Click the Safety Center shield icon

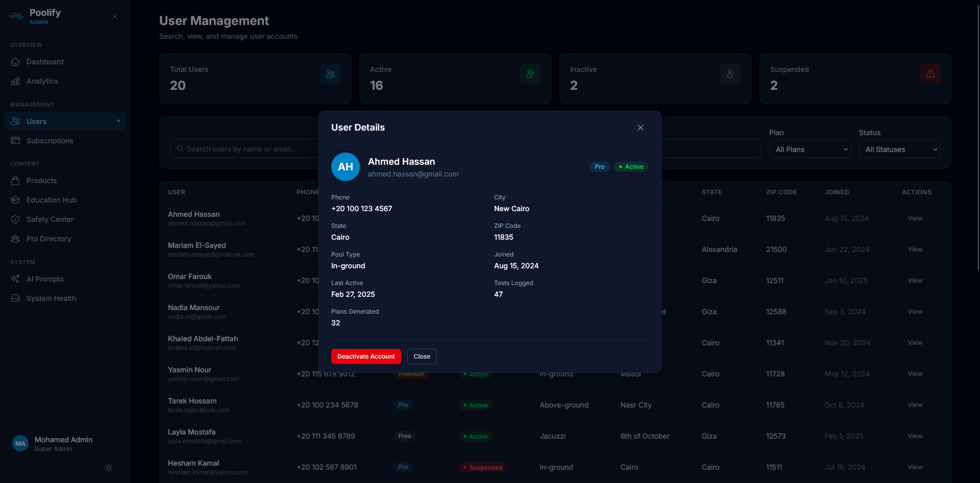pyautogui.click(x=15, y=219)
